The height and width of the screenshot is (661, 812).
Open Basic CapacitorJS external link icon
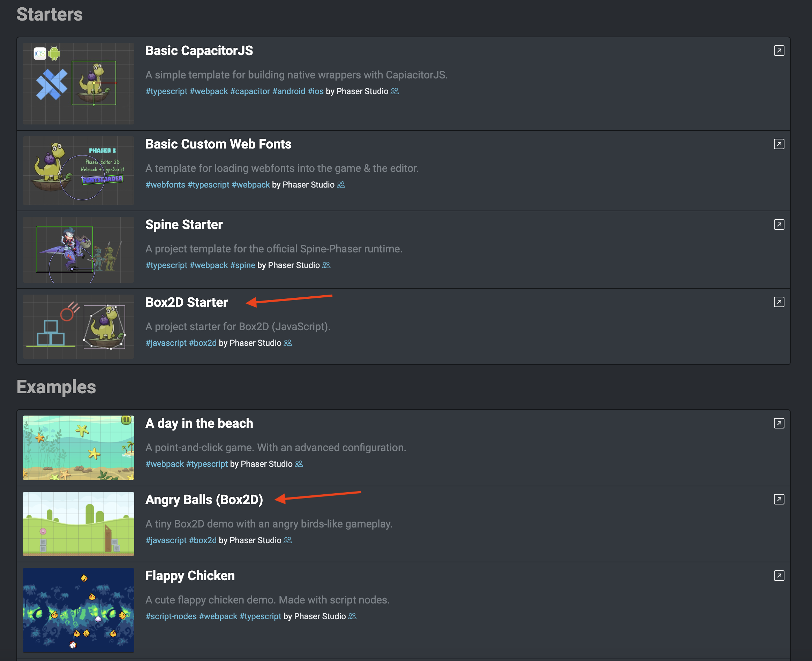coord(779,51)
